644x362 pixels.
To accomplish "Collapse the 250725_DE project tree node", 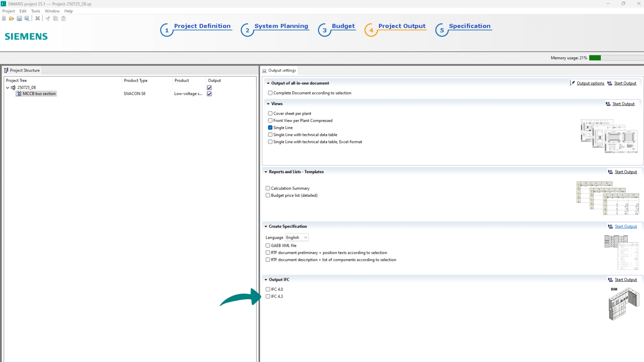I will (8, 88).
